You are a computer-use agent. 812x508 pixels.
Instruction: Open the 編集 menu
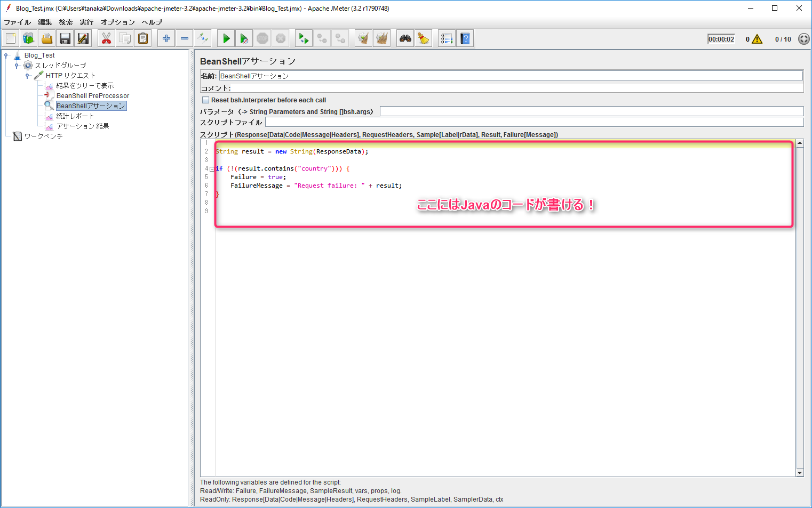pos(45,22)
